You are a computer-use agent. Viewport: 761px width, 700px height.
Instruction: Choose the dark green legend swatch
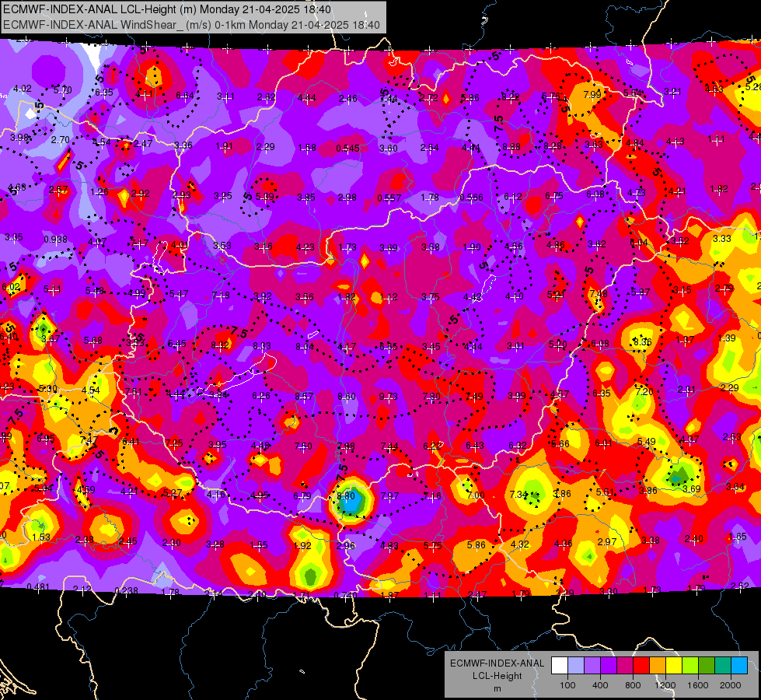(x=707, y=666)
